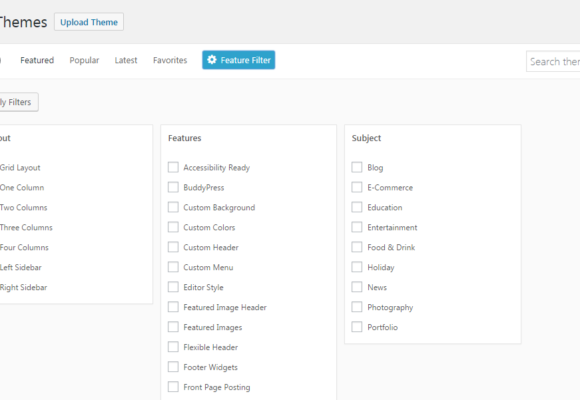
Task: Show the Latest themes tab
Action: coord(126,60)
